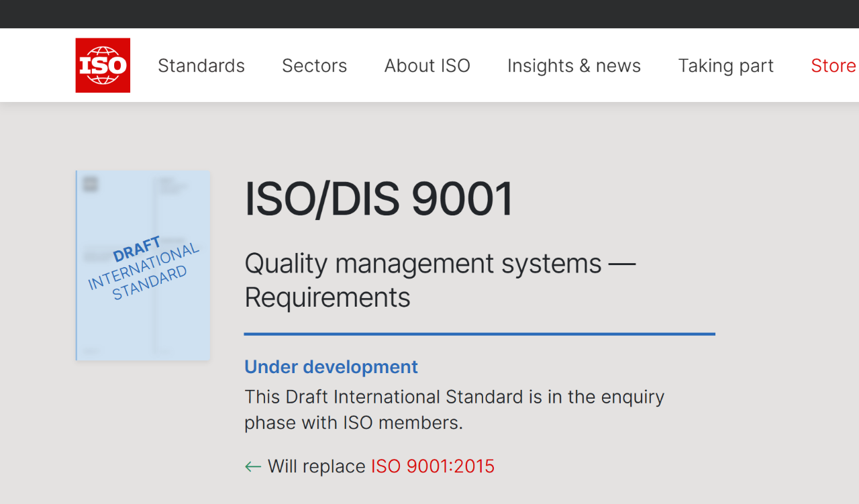The width and height of the screenshot is (859, 504).
Task: Open the Sectors menu
Action: (x=314, y=66)
